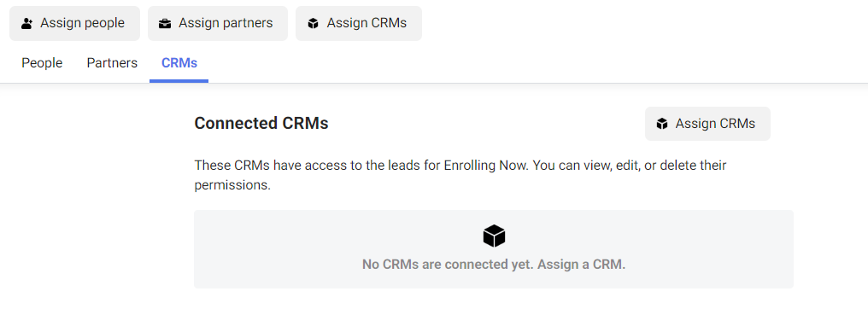Select the top toolbar Assign CRMs button

click(359, 23)
